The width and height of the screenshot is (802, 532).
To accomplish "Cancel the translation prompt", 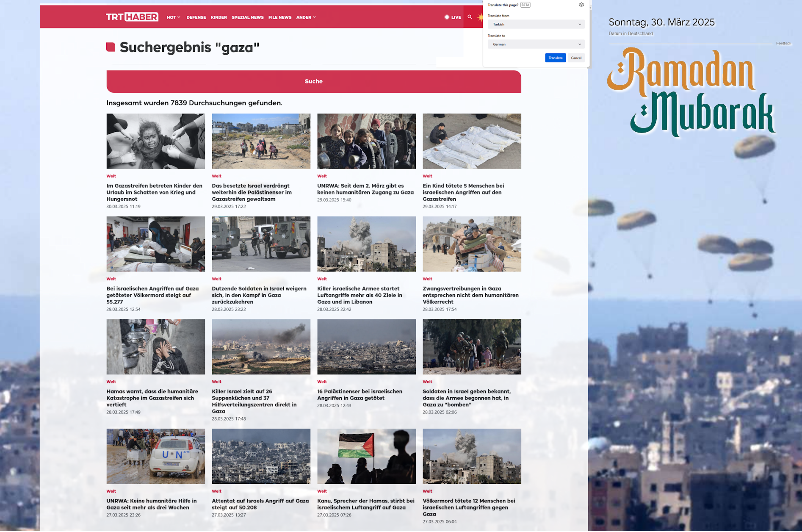I will point(576,58).
